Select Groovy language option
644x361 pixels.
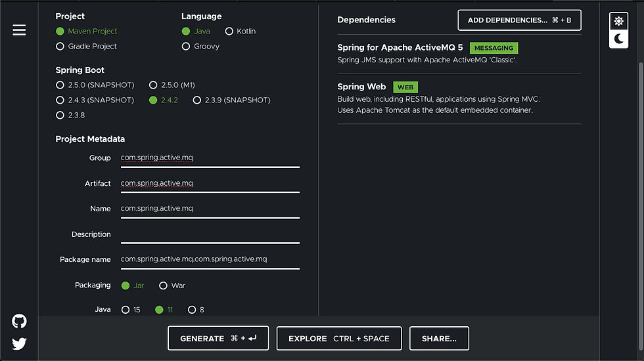[200, 47]
